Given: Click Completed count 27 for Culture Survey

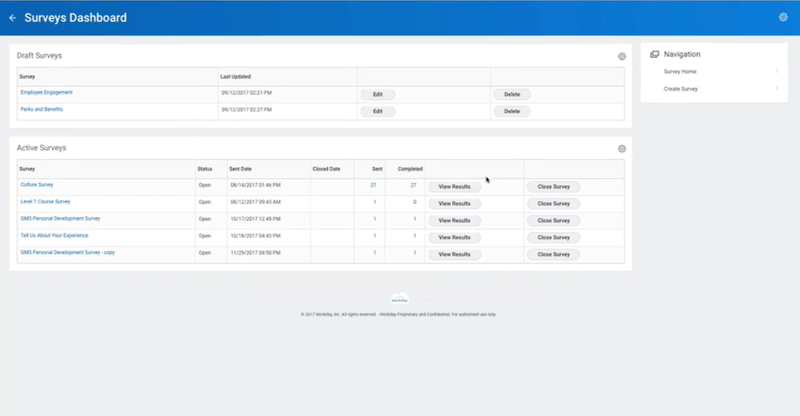Looking at the screenshot, I should click(413, 185).
